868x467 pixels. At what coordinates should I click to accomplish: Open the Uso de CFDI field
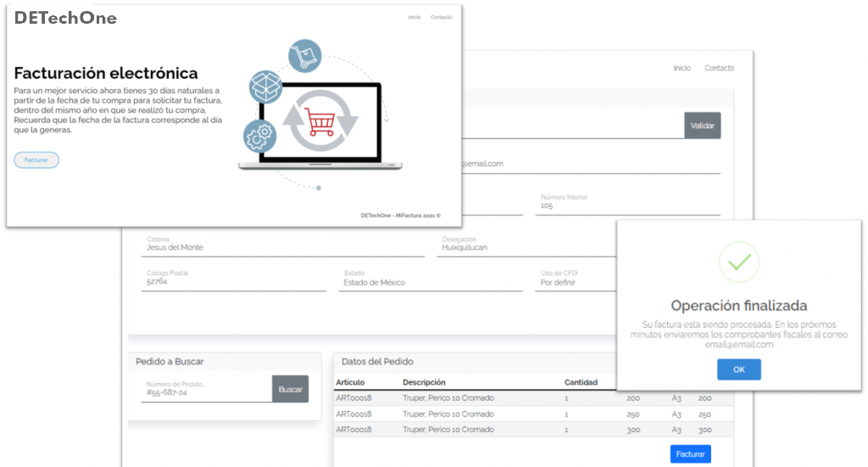pos(572,282)
